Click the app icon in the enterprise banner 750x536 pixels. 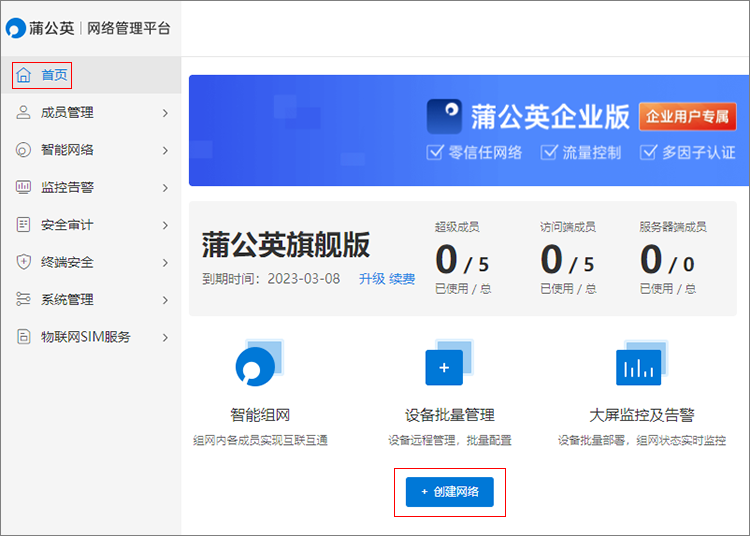(x=444, y=116)
